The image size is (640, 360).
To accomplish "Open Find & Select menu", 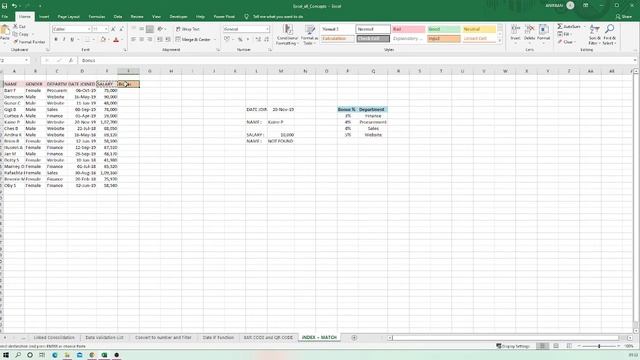I will click(609, 35).
